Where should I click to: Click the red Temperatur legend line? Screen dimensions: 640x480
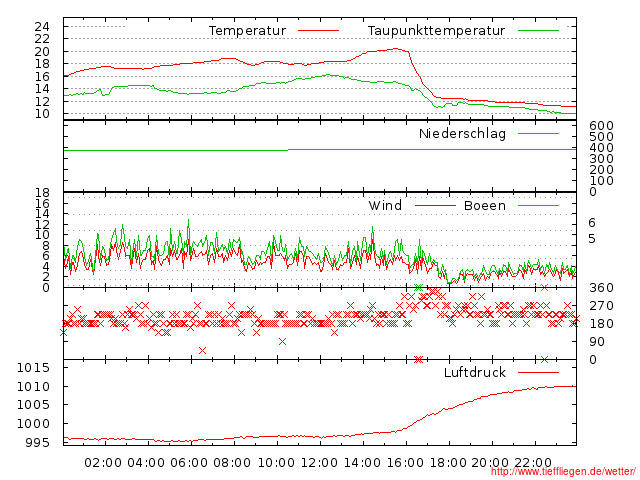(318, 31)
